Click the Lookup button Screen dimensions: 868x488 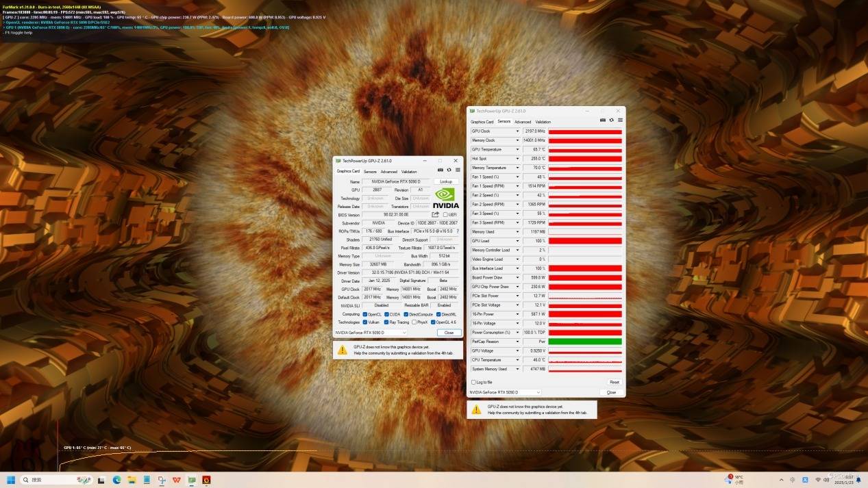(446, 181)
